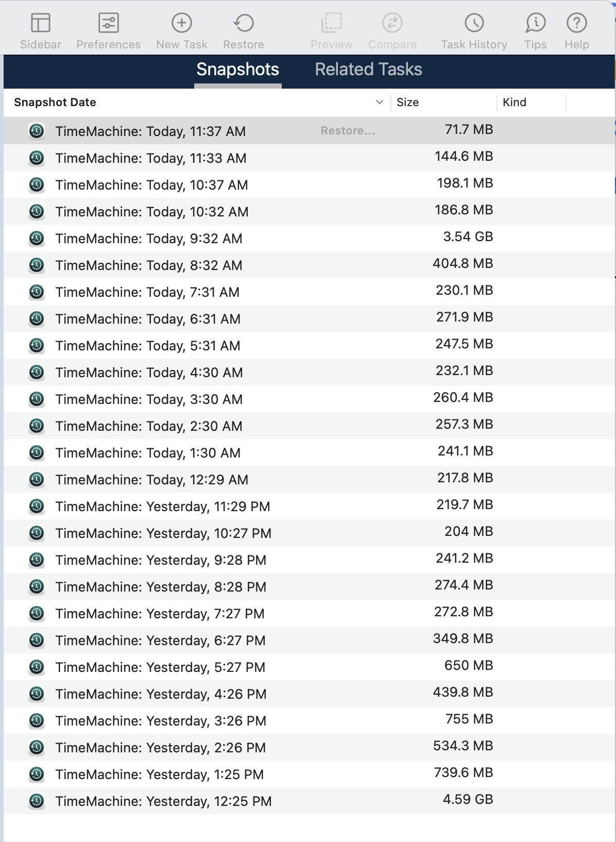This screenshot has height=842, width=616.
Task: Select snapshot TimeMachine: Today, 4:30 AM
Action: click(310, 372)
